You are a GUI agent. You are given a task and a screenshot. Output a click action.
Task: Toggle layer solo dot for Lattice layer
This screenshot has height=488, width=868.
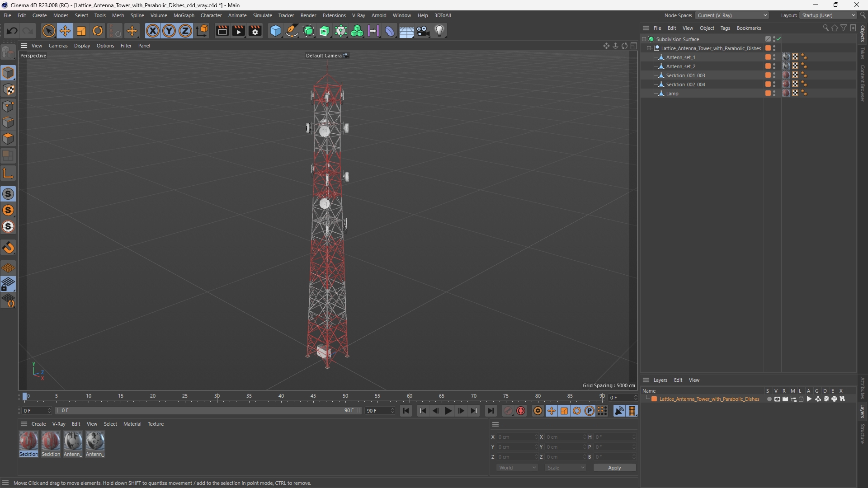point(769,399)
